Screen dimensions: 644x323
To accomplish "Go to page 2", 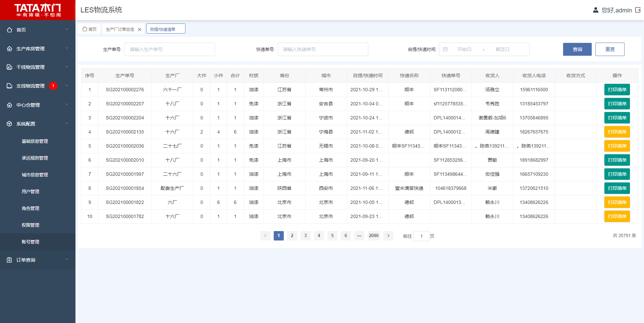I will 292,236.
